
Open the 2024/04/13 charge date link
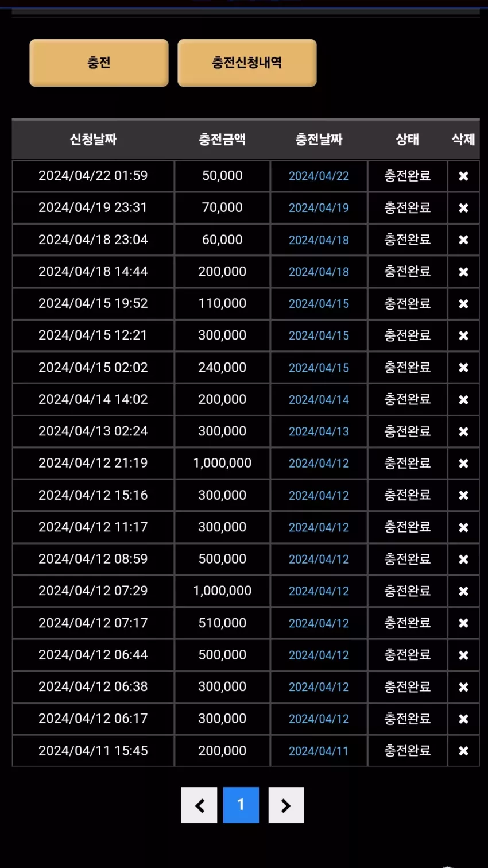(319, 431)
